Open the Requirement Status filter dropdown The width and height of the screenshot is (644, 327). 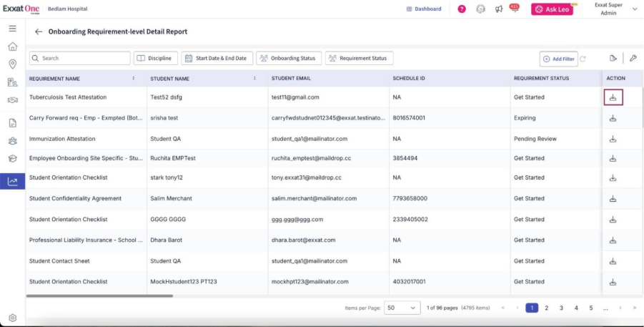[359, 59]
